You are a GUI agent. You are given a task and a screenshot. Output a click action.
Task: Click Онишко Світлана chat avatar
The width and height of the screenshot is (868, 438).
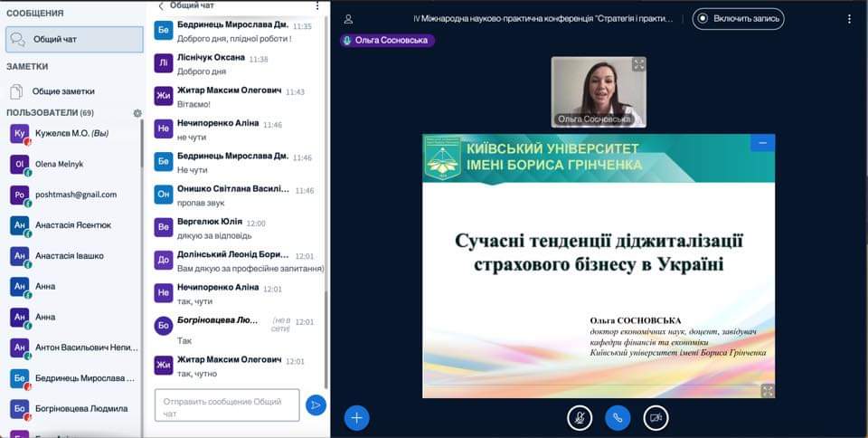pyautogui.click(x=164, y=195)
